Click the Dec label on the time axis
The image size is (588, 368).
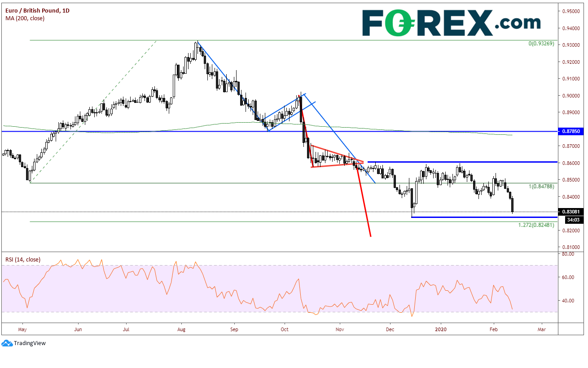[x=390, y=329]
